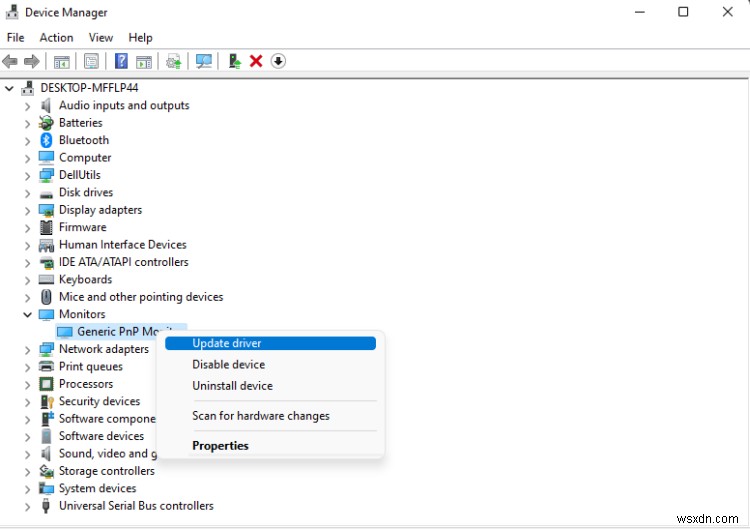Image resolution: width=750 pixels, height=529 pixels.
Task: Expand the Bluetooth node chevron
Action: [27, 141]
